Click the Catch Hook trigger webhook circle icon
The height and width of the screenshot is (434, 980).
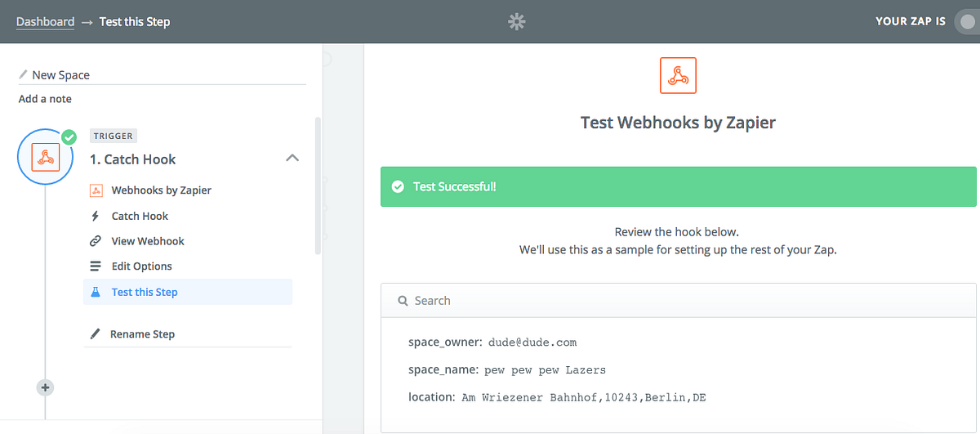(x=46, y=156)
